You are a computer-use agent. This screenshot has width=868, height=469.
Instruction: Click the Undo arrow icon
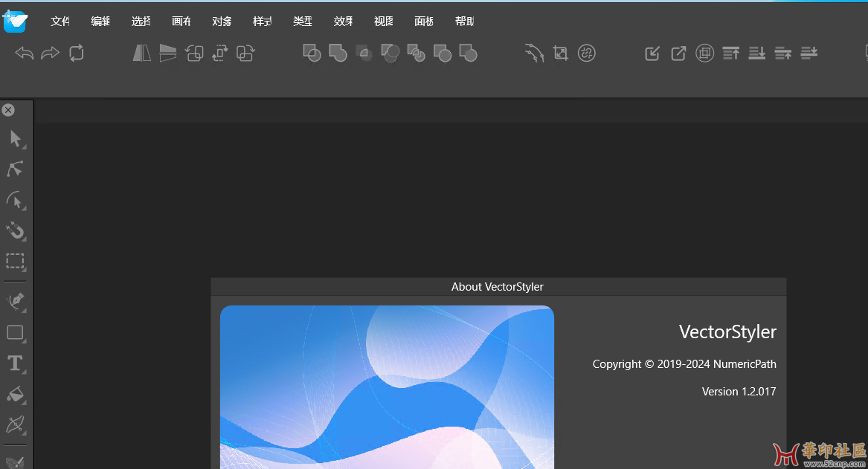point(25,53)
